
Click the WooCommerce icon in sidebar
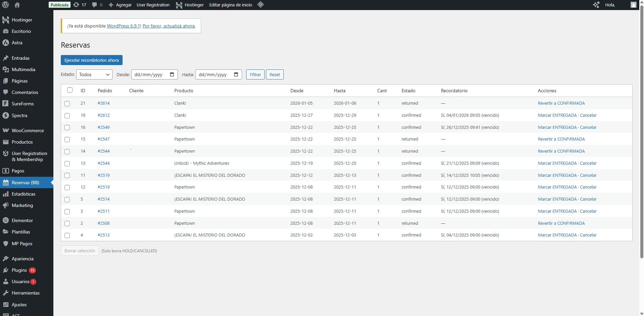point(6,130)
